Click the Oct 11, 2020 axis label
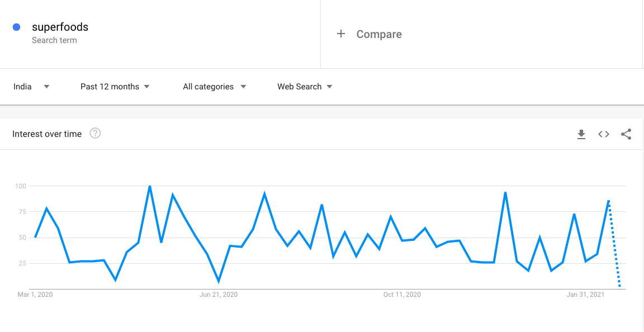Viewport: 644px width, 332px height. click(402, 295)
